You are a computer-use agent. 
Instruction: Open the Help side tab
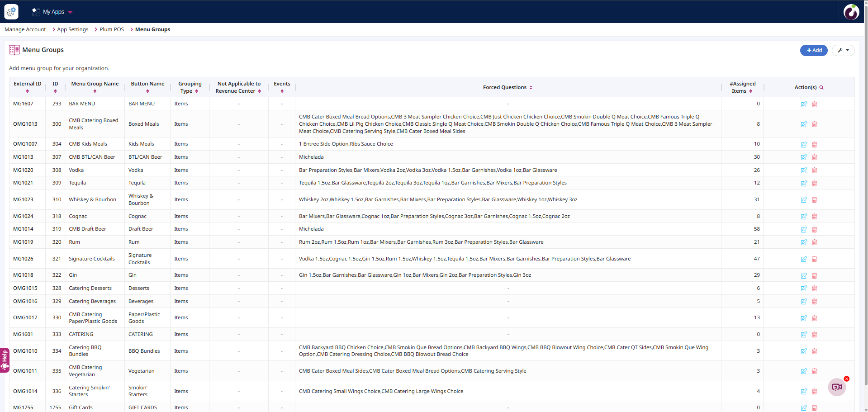(5, 360)
